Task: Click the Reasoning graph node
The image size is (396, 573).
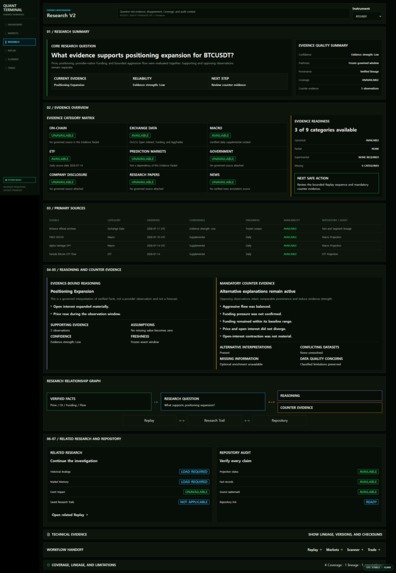Action: point(330,395)
